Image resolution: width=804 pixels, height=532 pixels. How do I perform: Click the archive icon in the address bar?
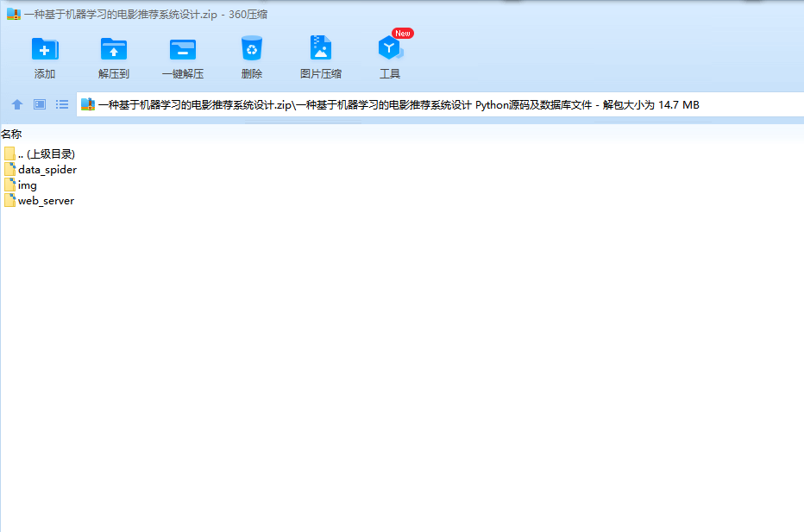coord(88,104)
